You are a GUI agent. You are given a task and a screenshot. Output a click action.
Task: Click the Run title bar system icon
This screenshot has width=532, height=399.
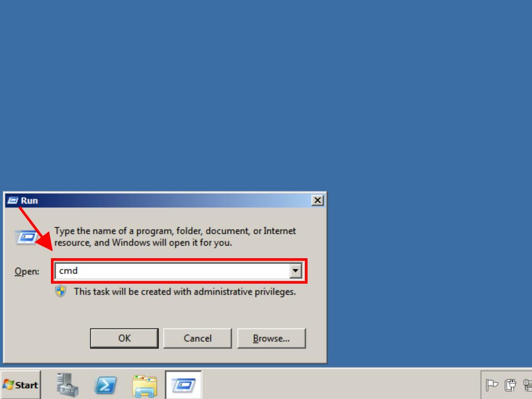pos(12,201)
